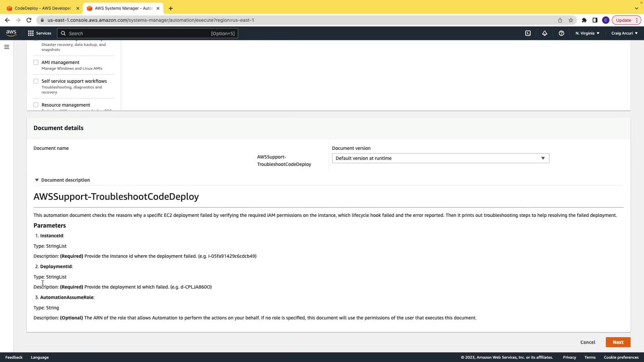This screenshot has height=362, width=644.
Task: Open the N. Virginia region selector
Action: (x=587, y=33)
